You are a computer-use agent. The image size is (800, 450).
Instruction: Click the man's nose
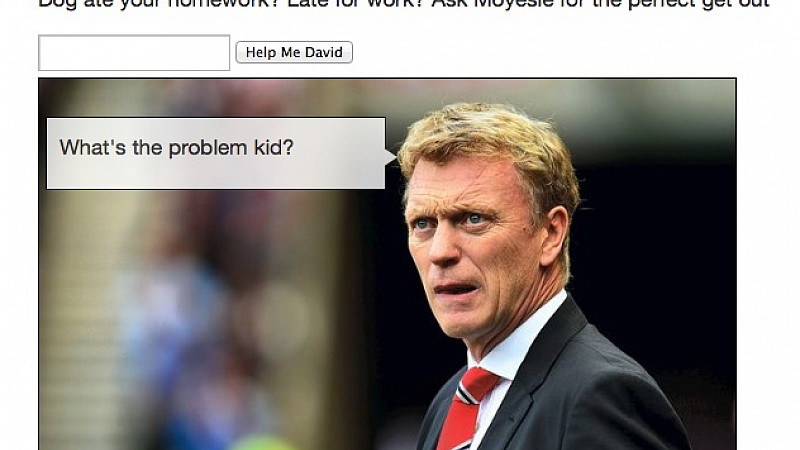click(443, 249)
